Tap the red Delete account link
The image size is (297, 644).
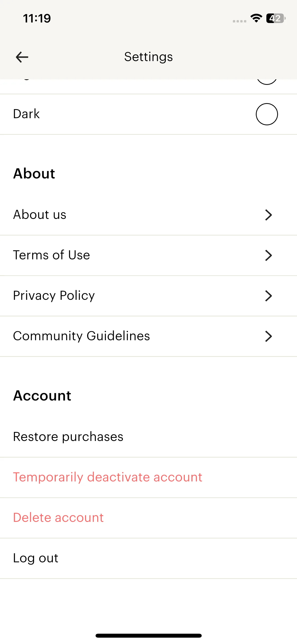[x=58, y=518]
